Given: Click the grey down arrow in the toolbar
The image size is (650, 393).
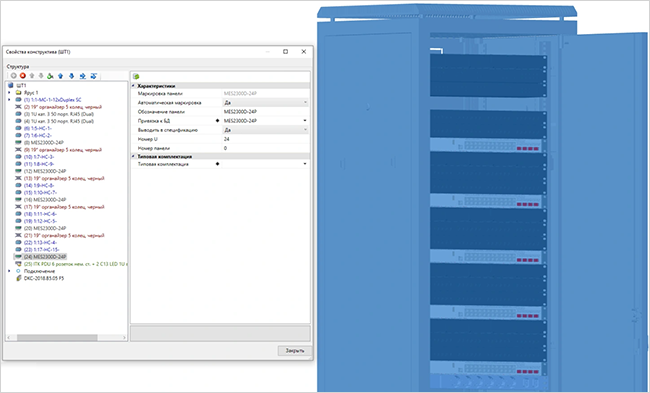Looking at the screenshot, I should [41, 76].
